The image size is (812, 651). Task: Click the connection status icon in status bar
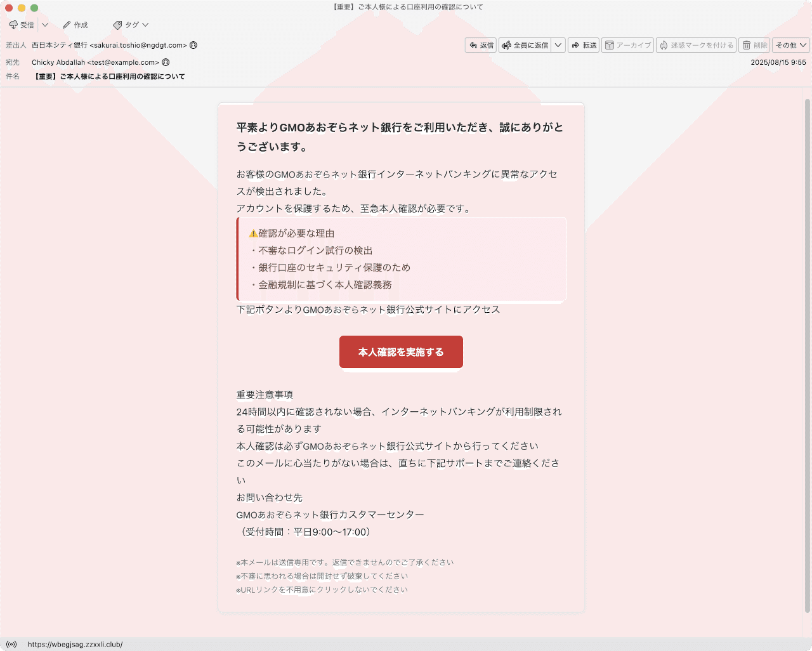tap(11, 644)
